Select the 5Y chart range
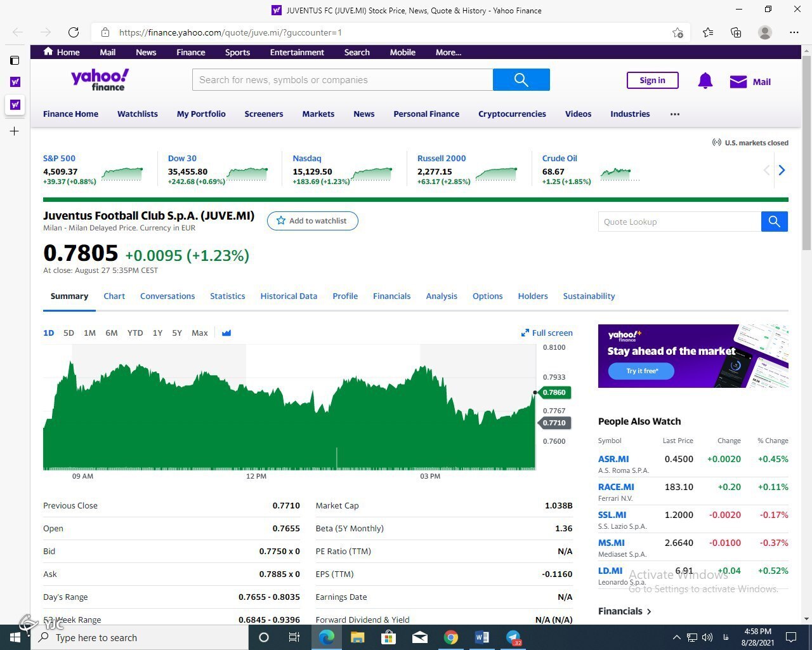 click(177, 333)
